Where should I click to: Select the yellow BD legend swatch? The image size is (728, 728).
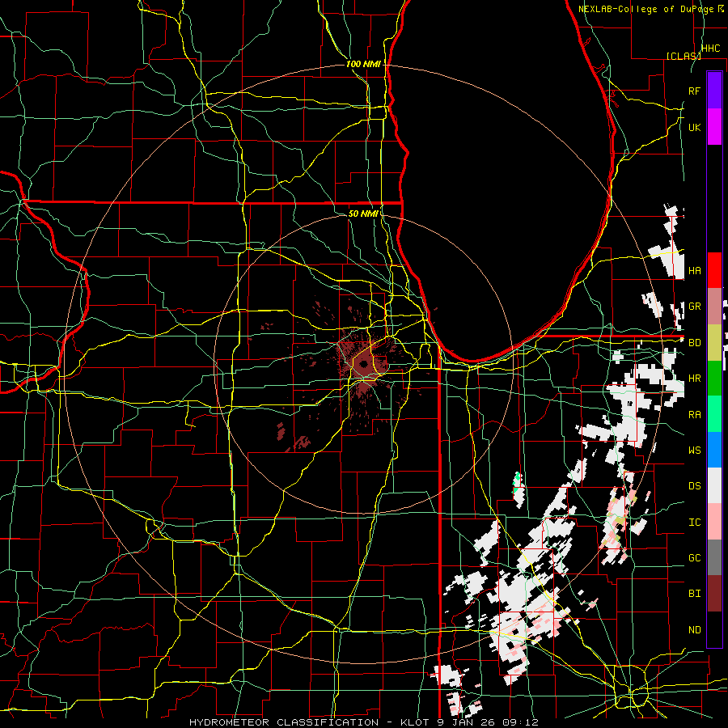[x=714, y=343]
